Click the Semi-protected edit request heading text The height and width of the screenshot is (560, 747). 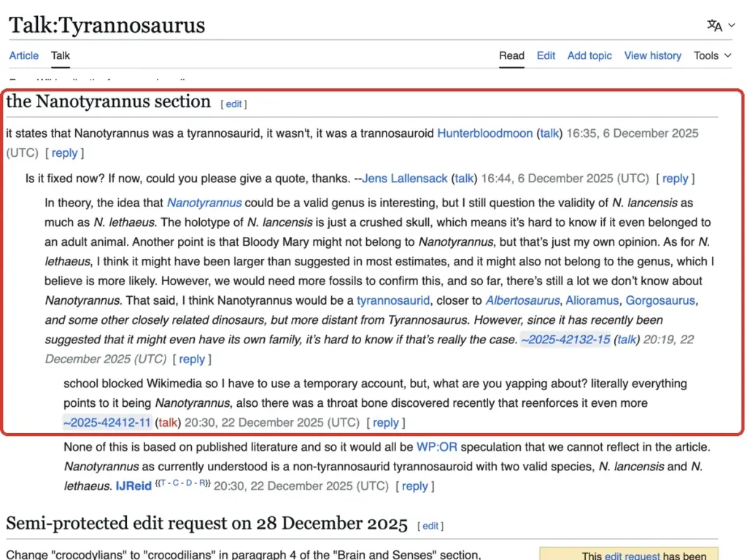click(x=206, y=524)
